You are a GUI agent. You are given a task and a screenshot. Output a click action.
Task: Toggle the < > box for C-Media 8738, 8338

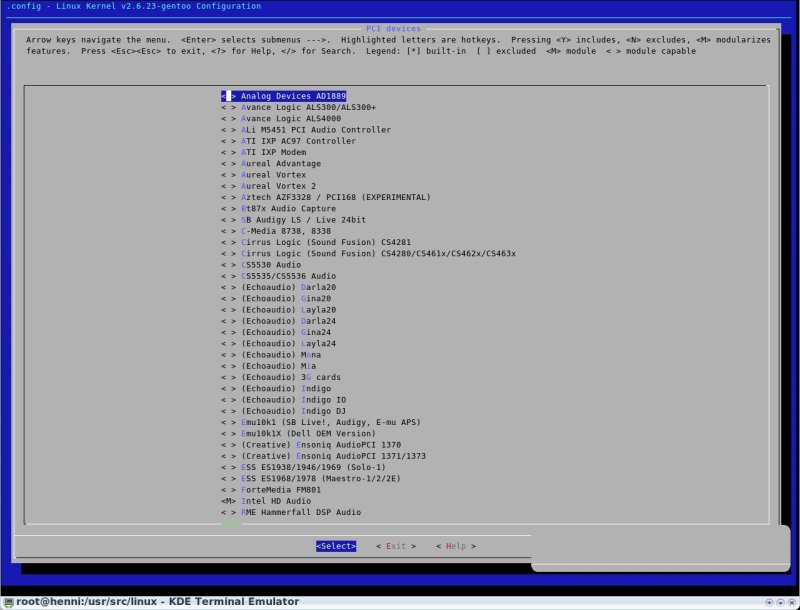[229, 231]
